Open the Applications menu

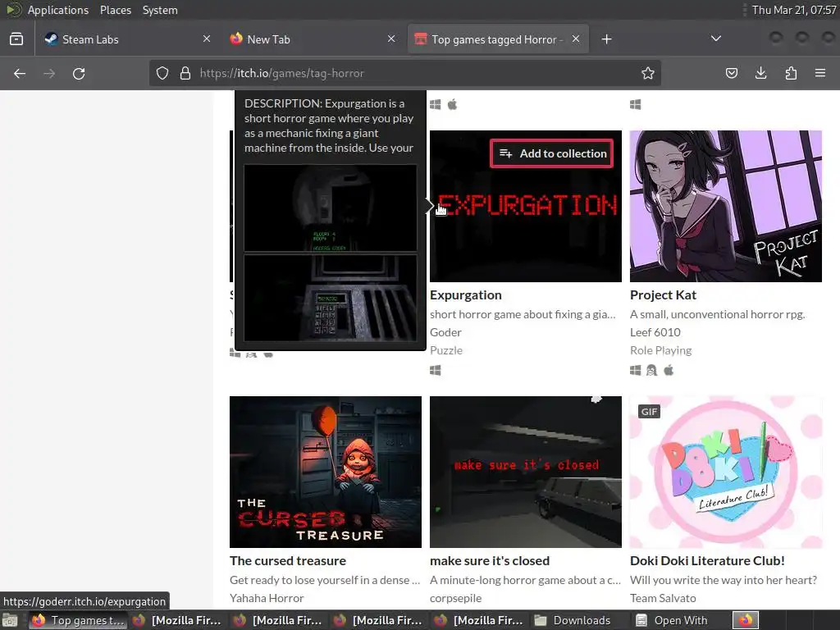(x=58, y=10)
